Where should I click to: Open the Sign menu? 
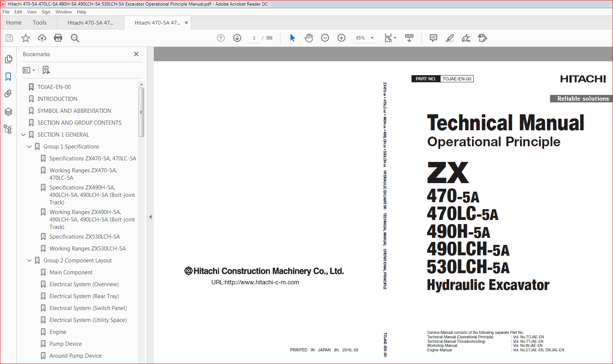46,12
